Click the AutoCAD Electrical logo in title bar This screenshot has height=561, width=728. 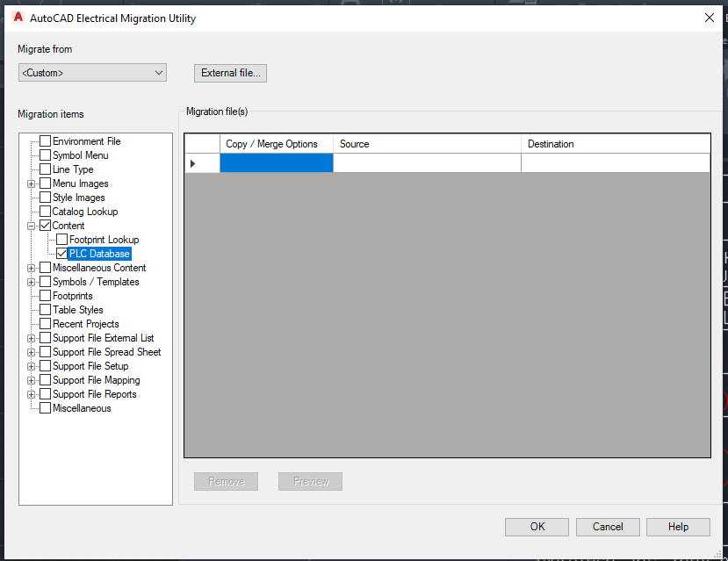click(18, 18)
